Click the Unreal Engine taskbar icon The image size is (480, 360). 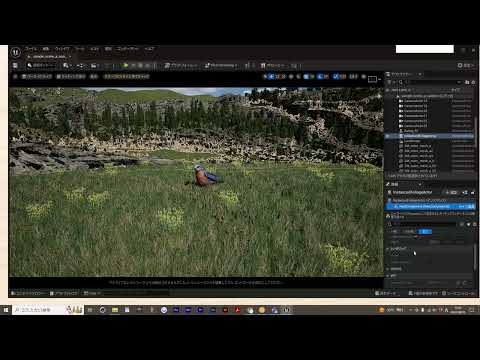[287, 310]
